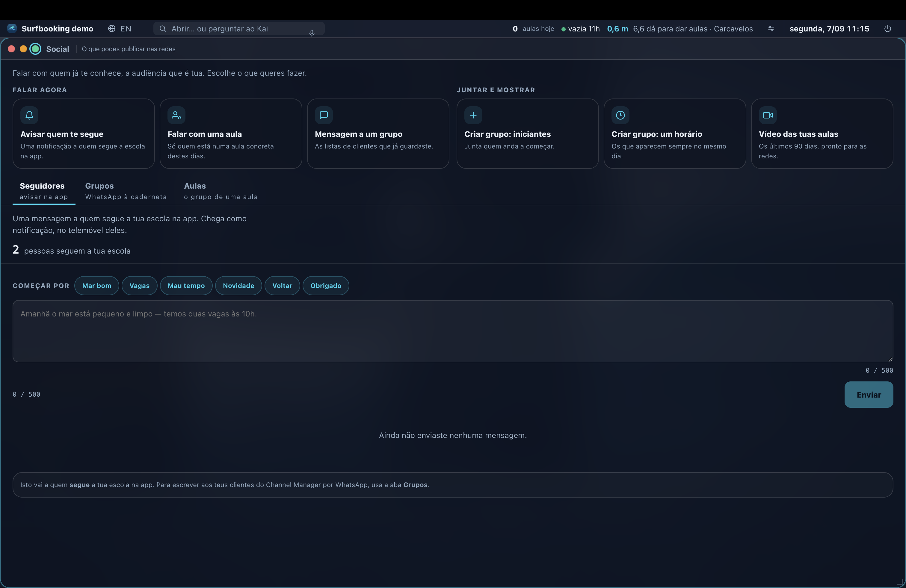Click the 6,6 dá para dar aulas · Carcavelos text
Screen dimensions: 906x588
point(693,28)
